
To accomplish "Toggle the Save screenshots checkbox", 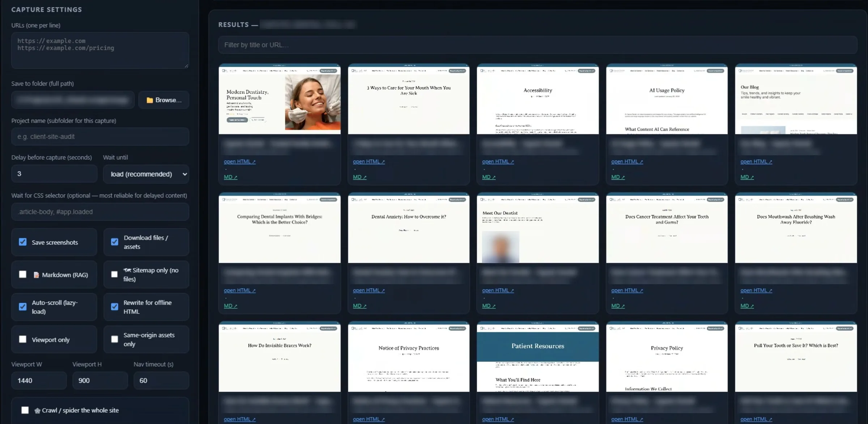I will click(23, 242).
